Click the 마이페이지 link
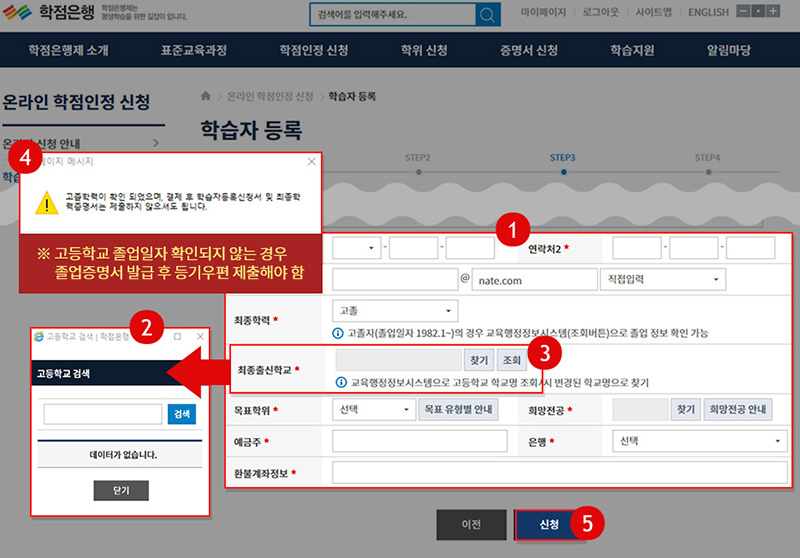 (543, 14)
